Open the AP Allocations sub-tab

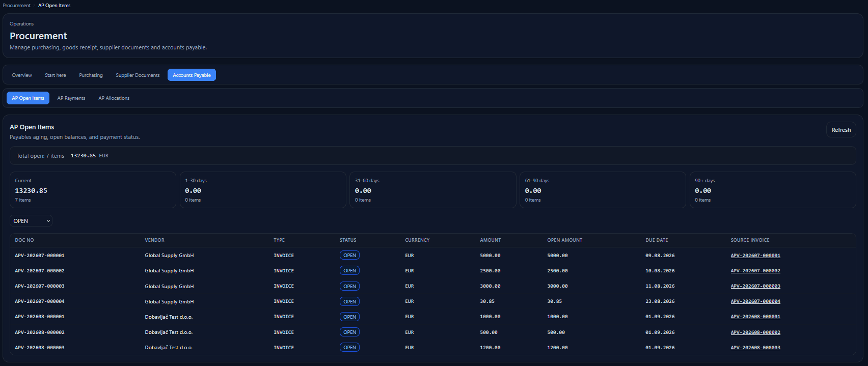(114, 98)
